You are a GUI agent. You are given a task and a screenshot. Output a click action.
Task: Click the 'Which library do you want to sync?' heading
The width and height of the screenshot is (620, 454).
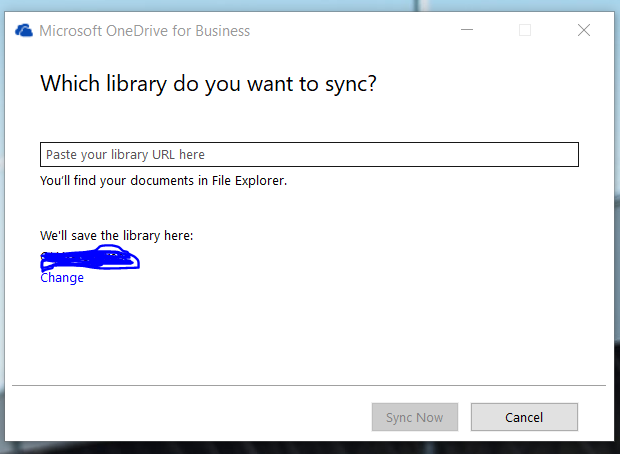[208, 84]
